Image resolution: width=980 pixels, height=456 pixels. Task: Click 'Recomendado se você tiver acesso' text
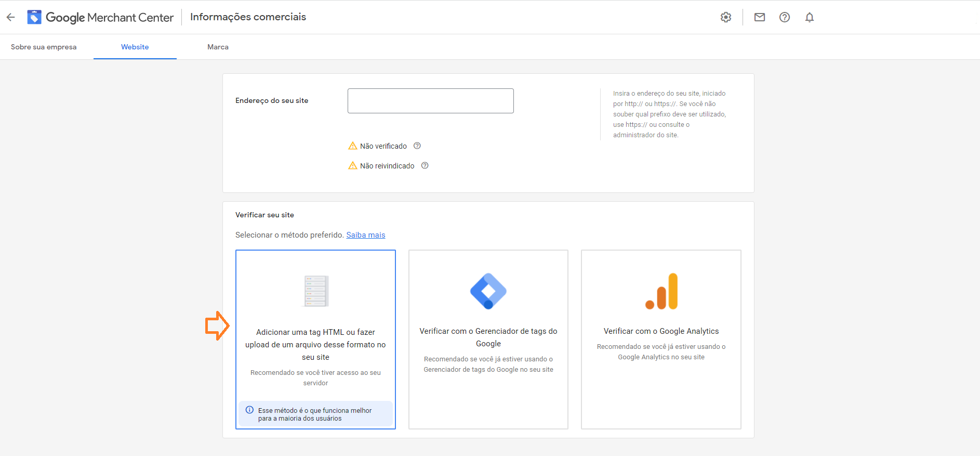[315, 378]
